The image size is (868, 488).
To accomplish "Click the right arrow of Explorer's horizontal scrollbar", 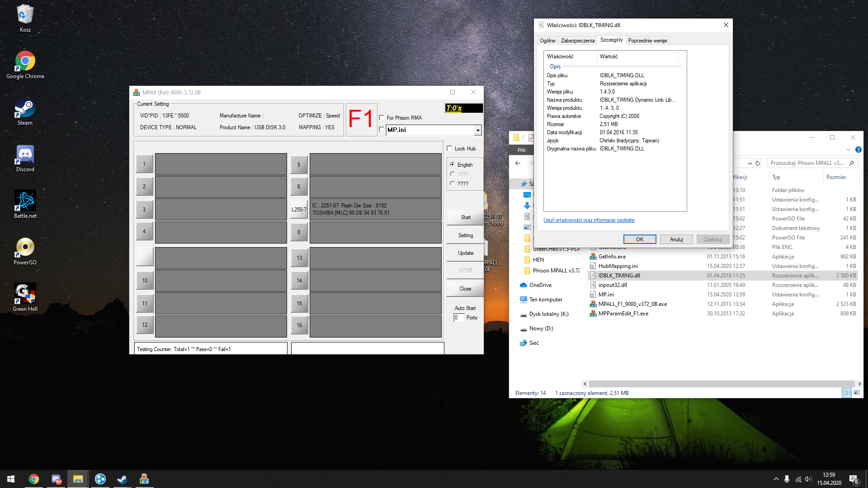I will coord(859,384).
